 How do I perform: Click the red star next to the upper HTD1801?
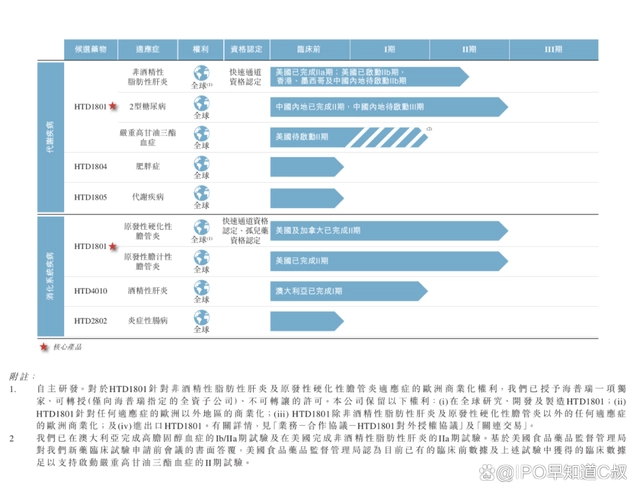coord(112,104)
